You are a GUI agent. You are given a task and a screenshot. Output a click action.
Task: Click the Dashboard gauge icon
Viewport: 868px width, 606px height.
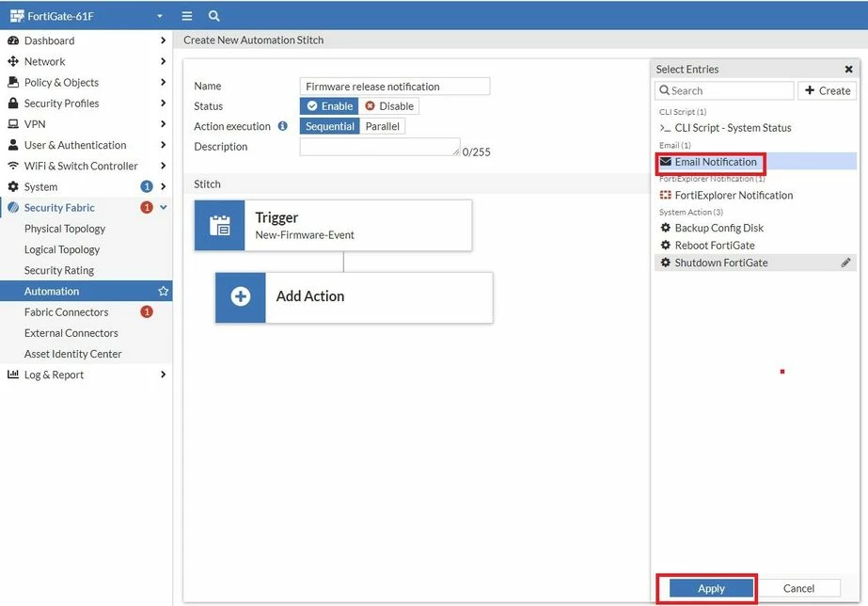[13, 40]
